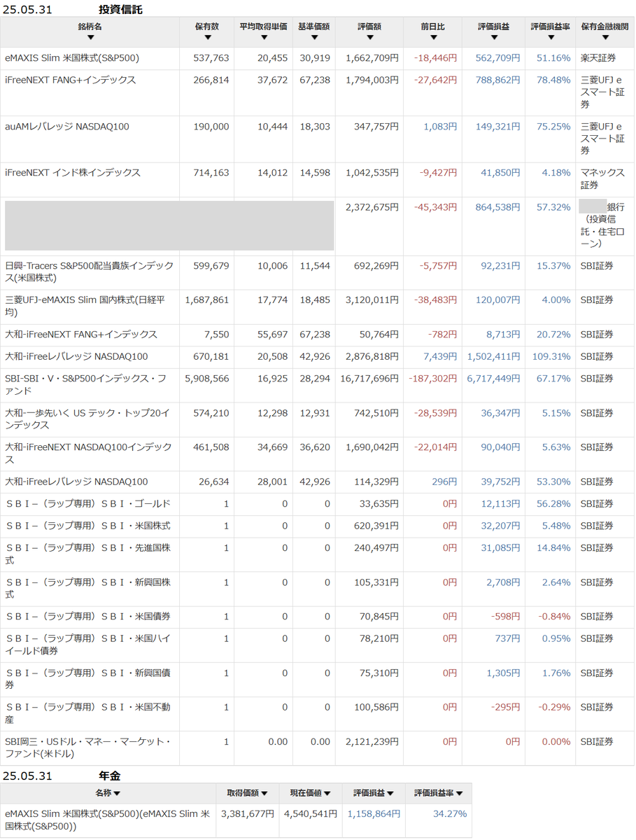Select 三菱UFJ-eMAXIS Slim 国内株式(日経平均) name

pyautogui.click(x=85, y=307)
